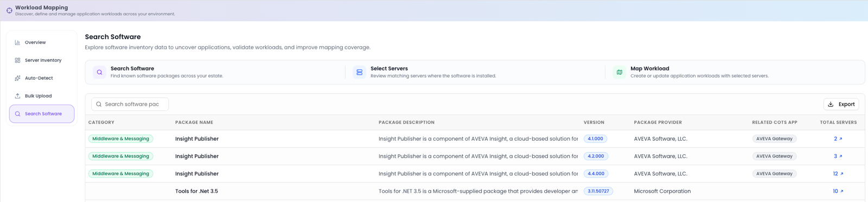
Task: Click the Export download icon
Action: click(x=831, y=104)
